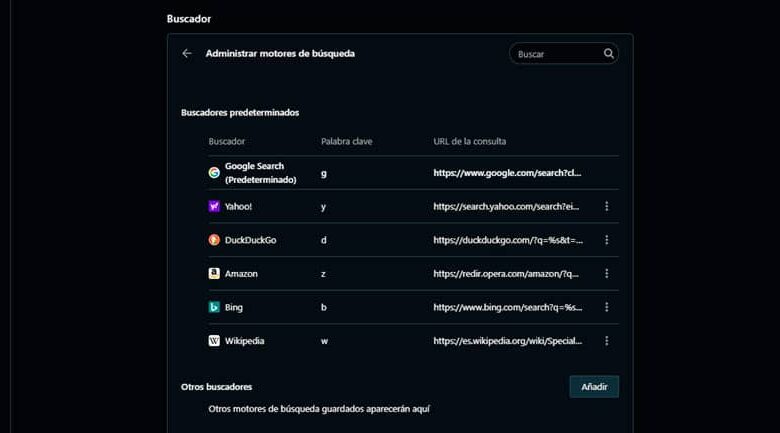Click the Wikipedia logo icon

coord(214,341)
